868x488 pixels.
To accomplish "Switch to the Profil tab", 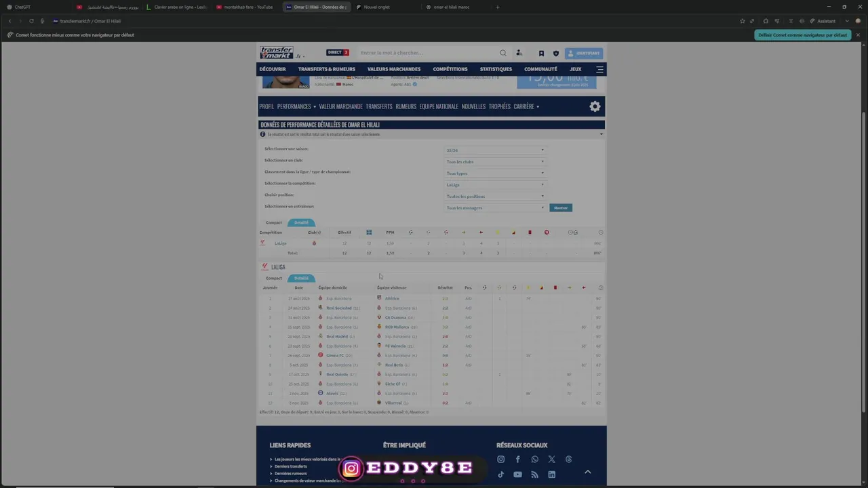I will 267,106.
